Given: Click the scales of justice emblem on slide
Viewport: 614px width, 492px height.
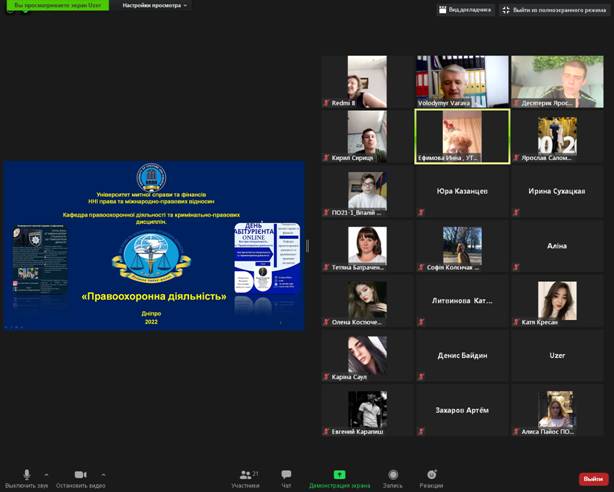Looking at the screenshot, I should 151,257.
